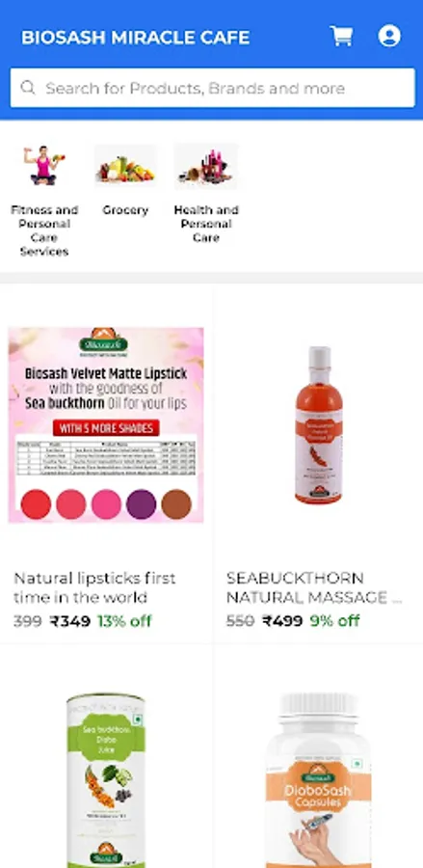Select the Health and Personal Care image

pyautogui.click(x=206, y=166)
